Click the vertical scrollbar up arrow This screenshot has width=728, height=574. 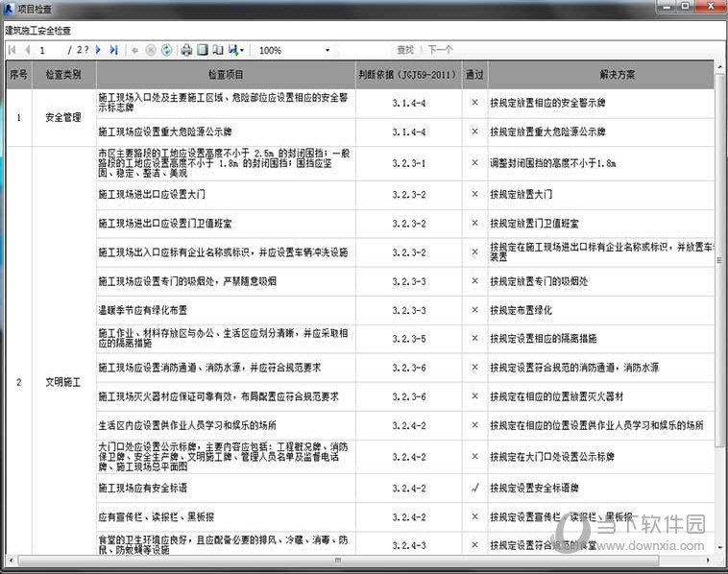click(x=720, y=67)
